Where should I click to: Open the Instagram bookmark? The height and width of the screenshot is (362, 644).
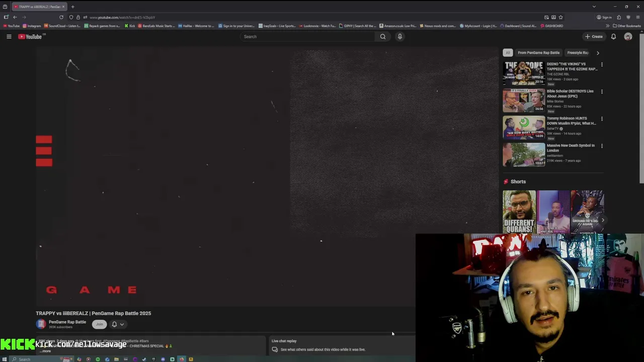(32, 26)
